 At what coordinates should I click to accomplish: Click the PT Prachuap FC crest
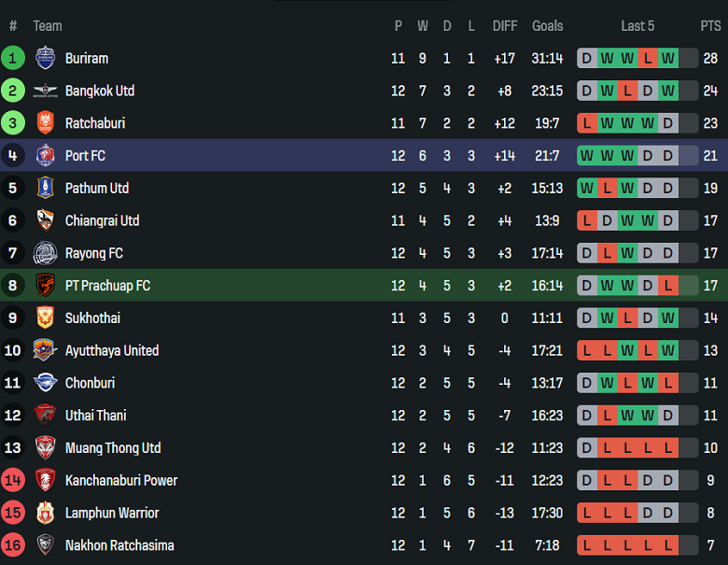coord(45,286)
